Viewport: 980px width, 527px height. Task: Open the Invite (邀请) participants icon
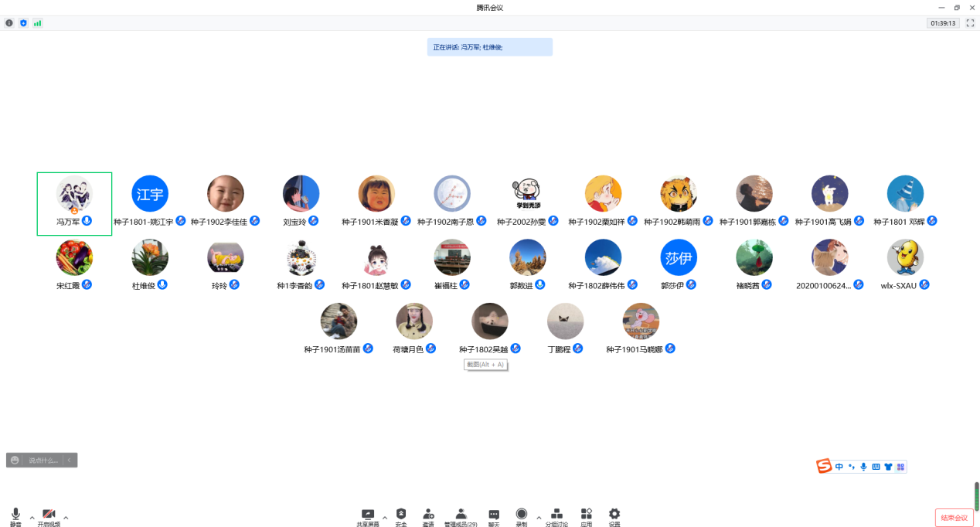[427, 516]
